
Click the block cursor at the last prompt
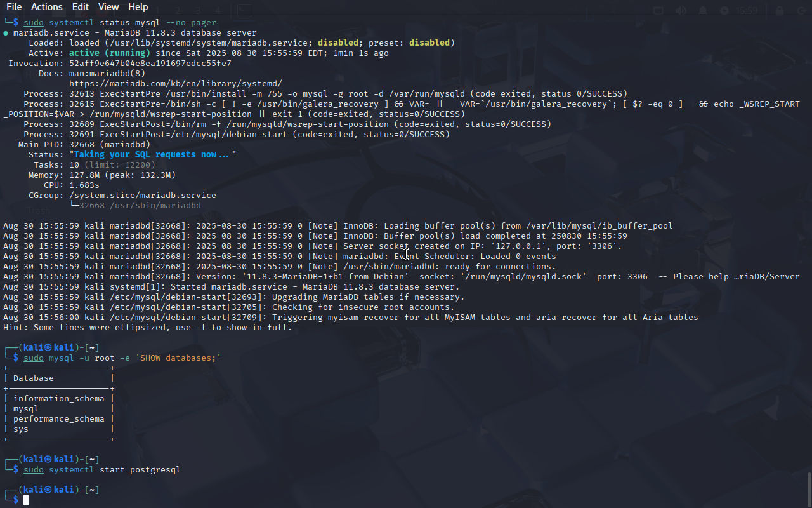click(x=26, y=500)
